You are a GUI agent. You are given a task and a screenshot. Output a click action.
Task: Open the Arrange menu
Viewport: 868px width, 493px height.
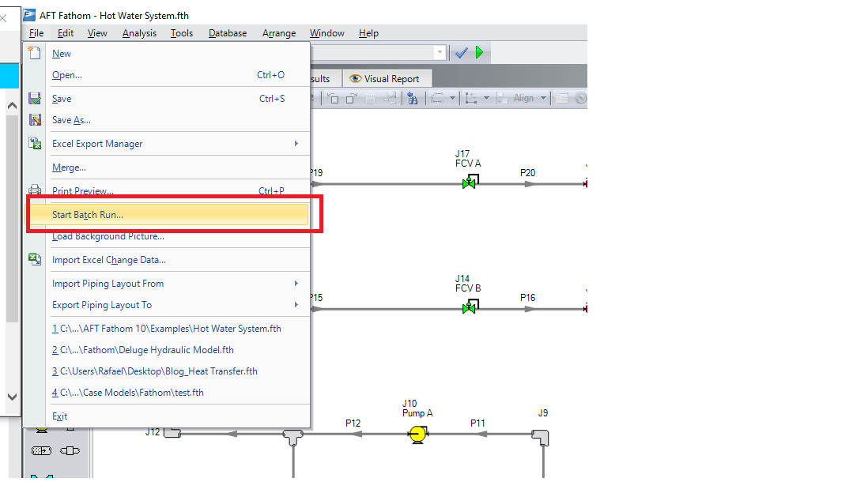pyautogui.click(x=279, y=33)
